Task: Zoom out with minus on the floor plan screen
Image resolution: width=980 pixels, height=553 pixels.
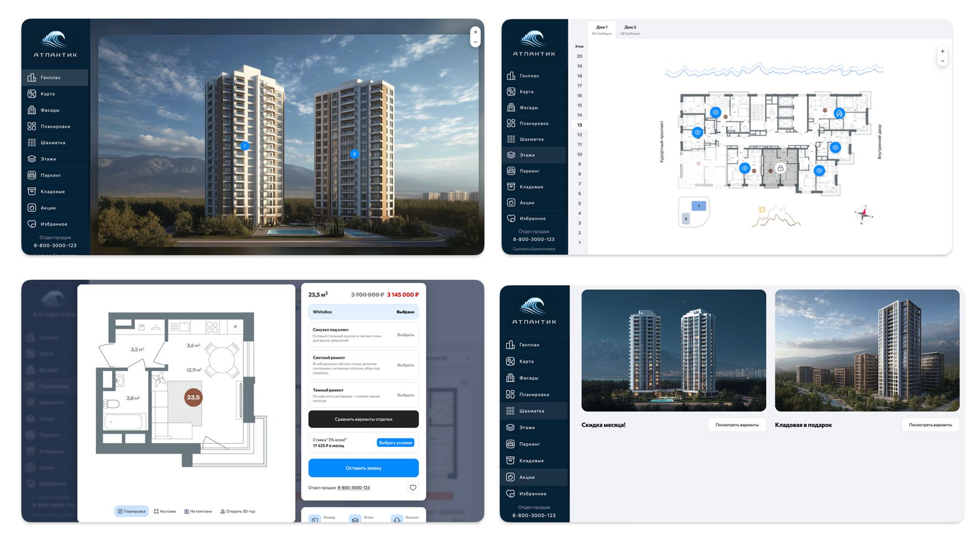Action: (942, 61)
